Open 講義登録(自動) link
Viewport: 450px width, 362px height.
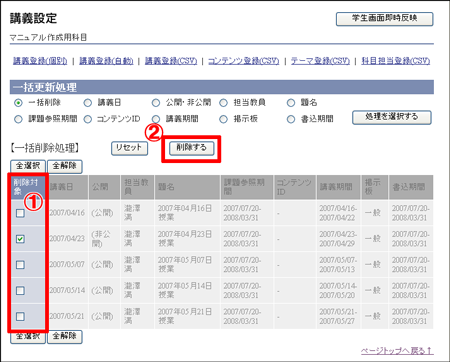point(106,61)
